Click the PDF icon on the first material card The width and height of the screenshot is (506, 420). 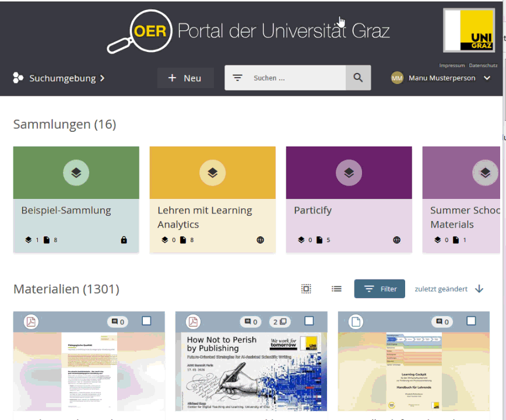click(31, 321)
